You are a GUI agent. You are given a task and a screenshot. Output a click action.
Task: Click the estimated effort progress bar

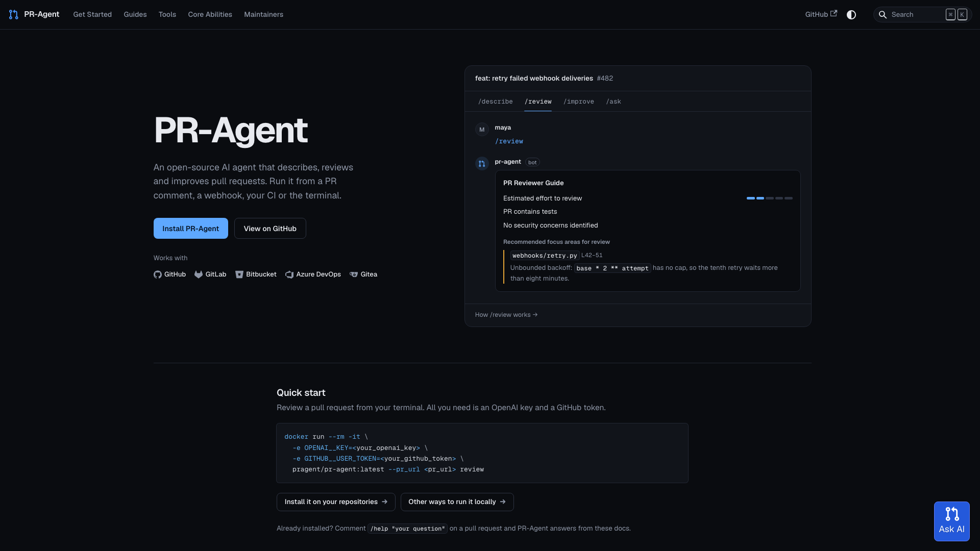(x=770, y=198)
